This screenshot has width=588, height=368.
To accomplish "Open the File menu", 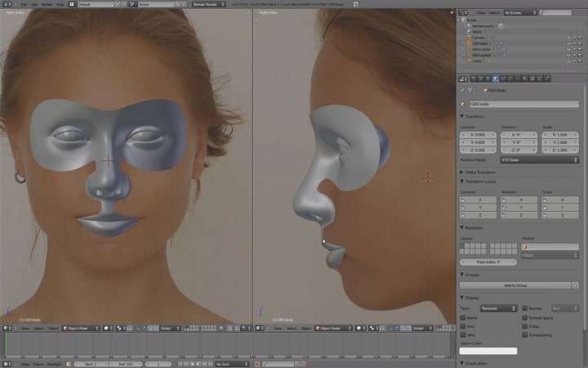I will tap(24, 5).
